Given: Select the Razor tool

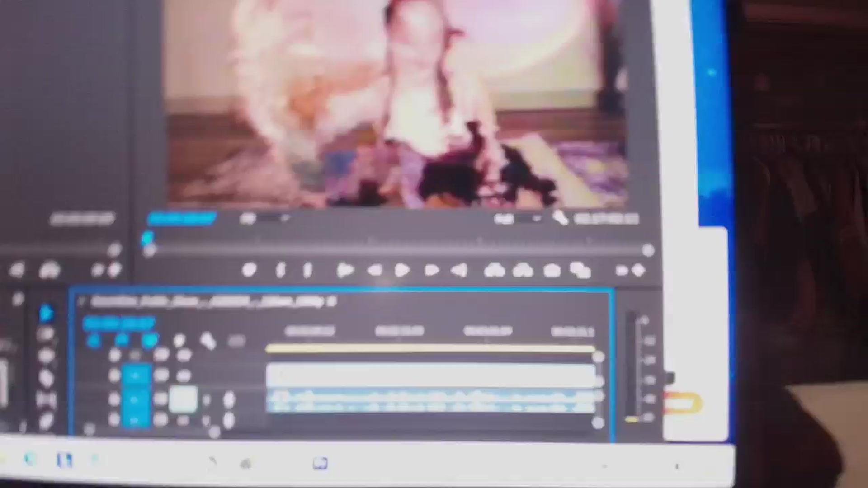Looking at the screenshot, I should pyautogui.click(x=46, y=378).
